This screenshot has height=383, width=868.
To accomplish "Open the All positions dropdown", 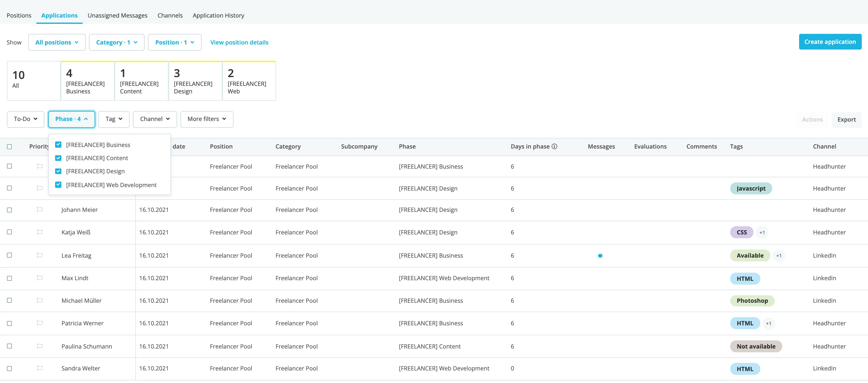I will coord(57,43).
